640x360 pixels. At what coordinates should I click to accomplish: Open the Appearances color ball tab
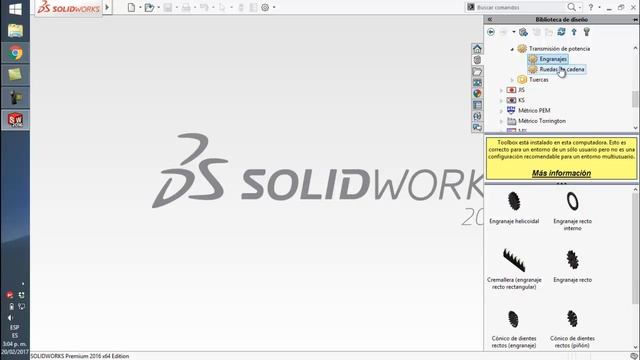(x=477, y=93)
